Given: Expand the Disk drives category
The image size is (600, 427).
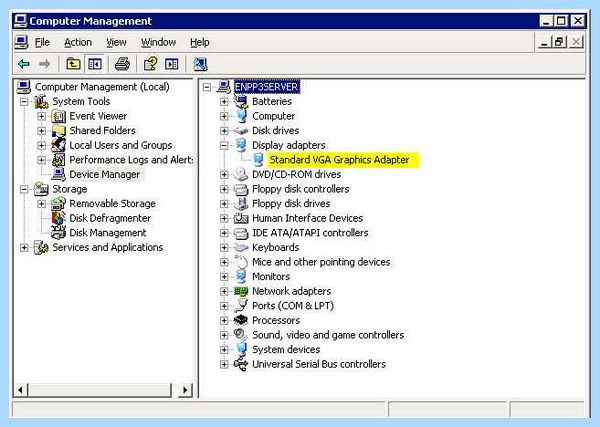Looking at the screenshot, I should pos(224,131).
